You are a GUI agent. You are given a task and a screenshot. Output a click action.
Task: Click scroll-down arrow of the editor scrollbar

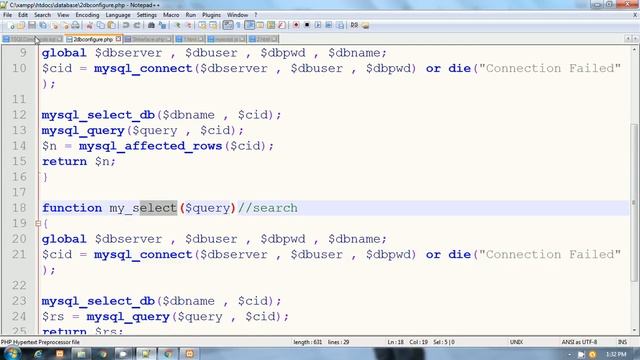[634, 330]
